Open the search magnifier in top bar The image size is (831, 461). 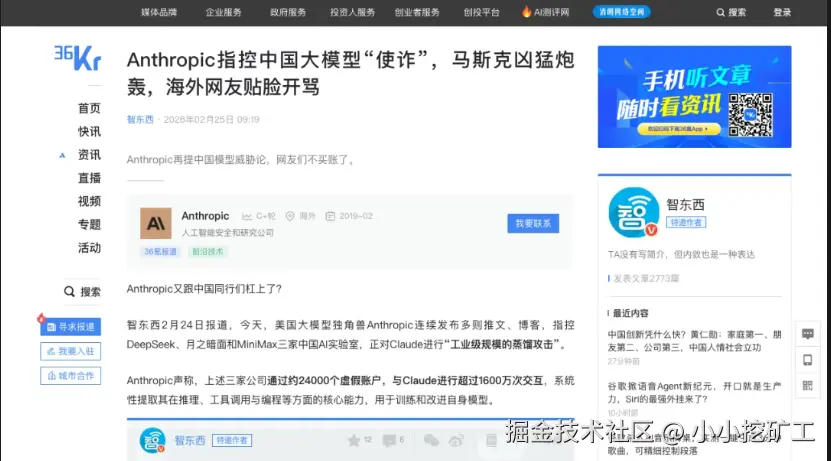coord(720,12)
